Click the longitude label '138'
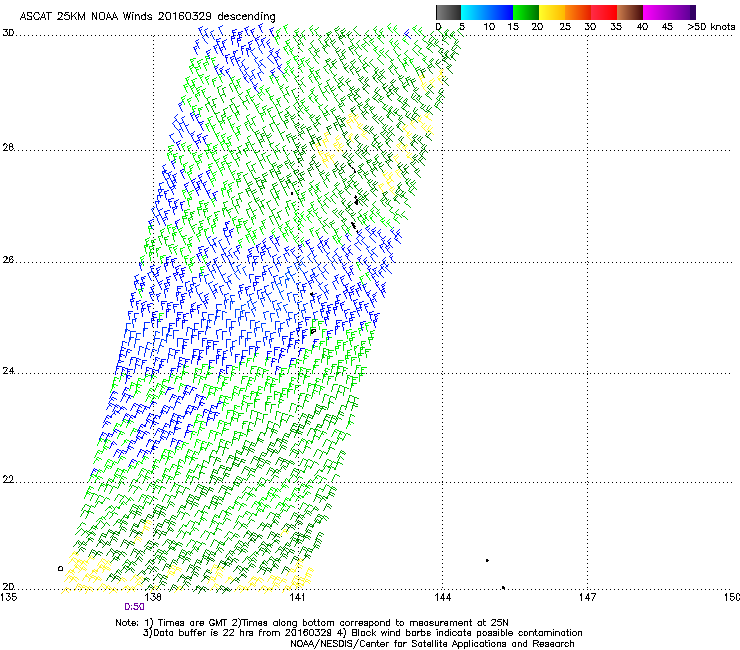740x650 pixels. [153, 597]
